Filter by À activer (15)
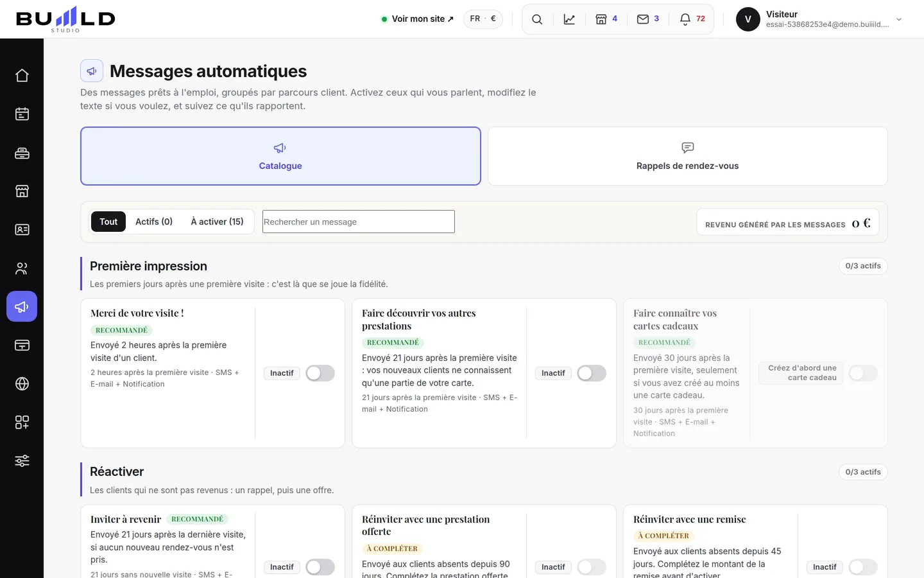The image size is (924, 578). coord(217,222)
